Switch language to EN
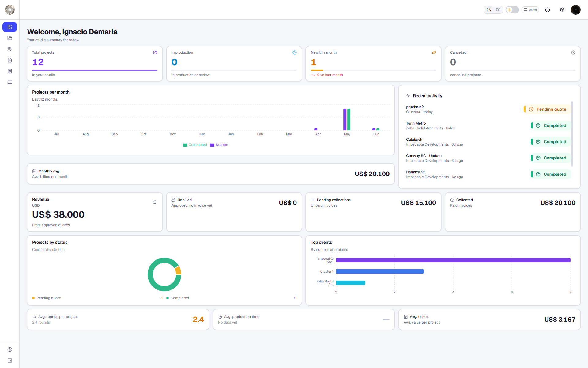The height and width of the screenshot is (368, 588). [489, 10]
